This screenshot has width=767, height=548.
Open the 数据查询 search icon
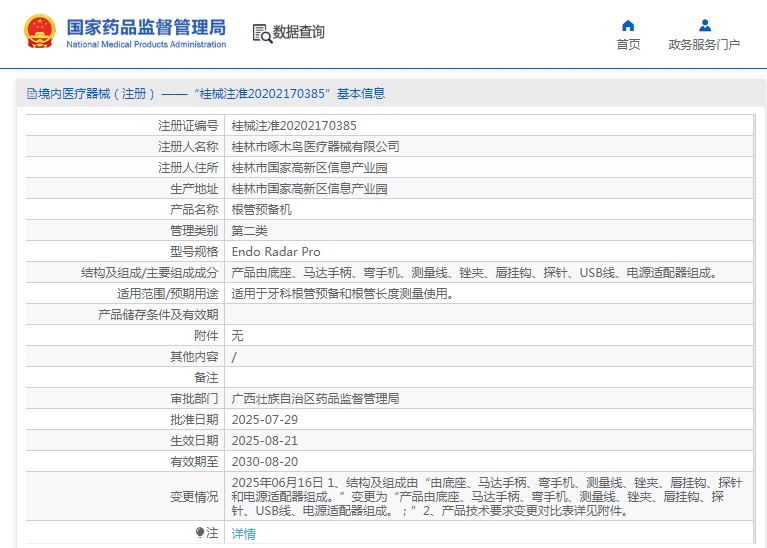click(x=262, y=33)
